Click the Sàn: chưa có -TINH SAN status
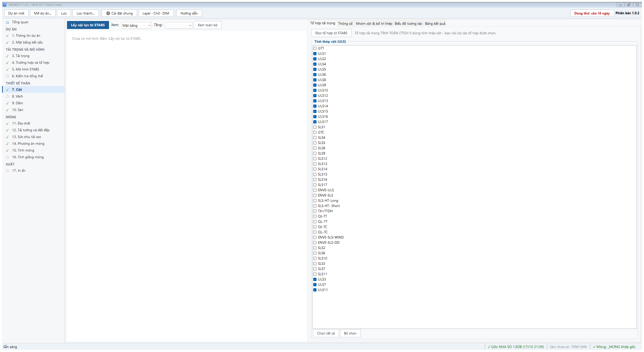This screenshot has height=352, width=644. 568,347
